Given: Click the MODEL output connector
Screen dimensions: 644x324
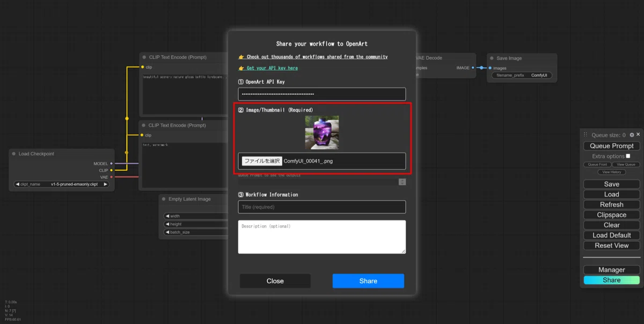Looking at the screenshot, I should tap(111, 164).
